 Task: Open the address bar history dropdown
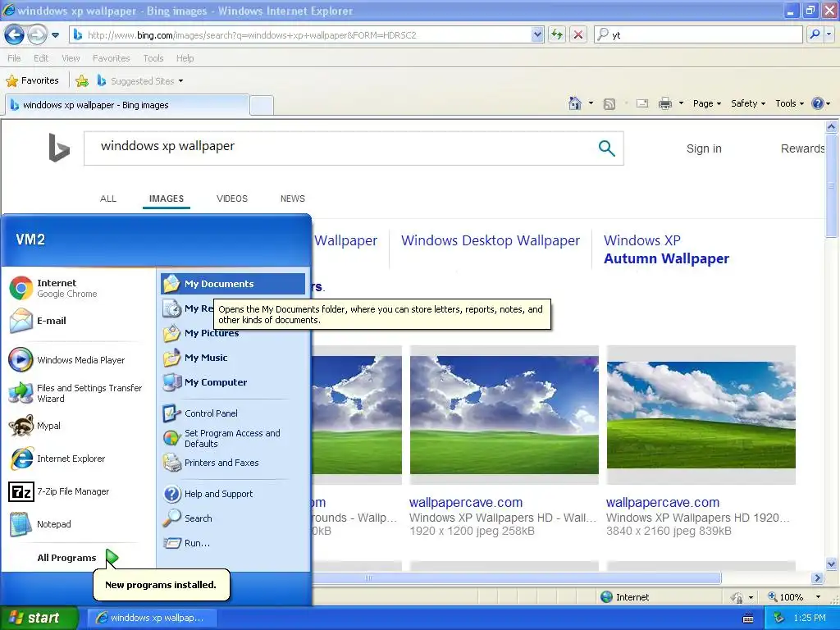coord(537,34)
